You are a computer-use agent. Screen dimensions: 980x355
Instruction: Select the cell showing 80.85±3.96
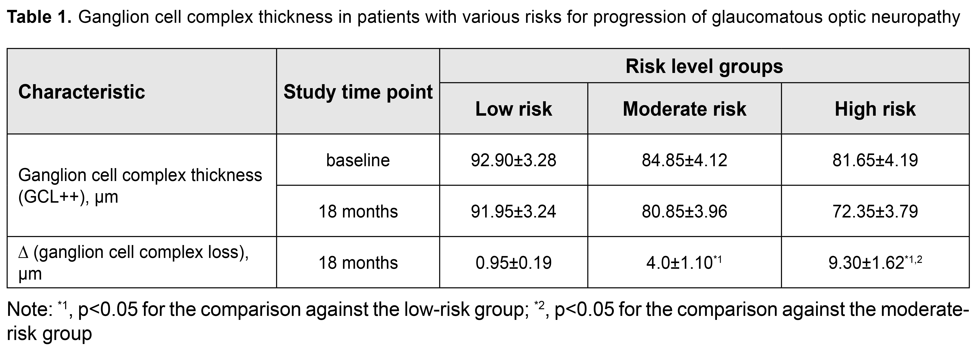684,212
